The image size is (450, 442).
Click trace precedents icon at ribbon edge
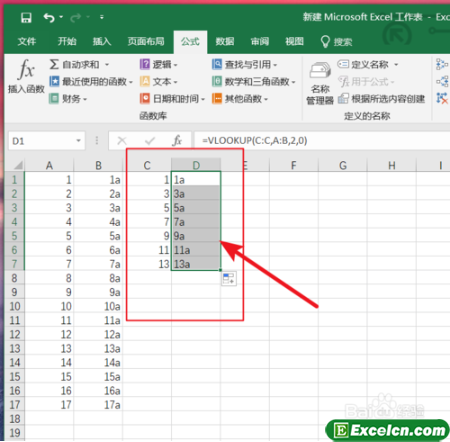coord(442,64)
